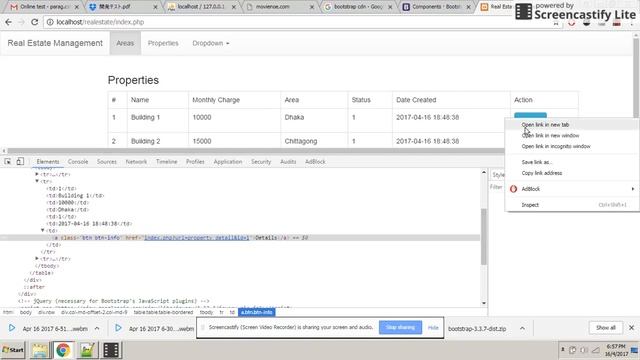Close the Gmail Online test tab
The height and width of the screenshot is (360, 640).
(76, 7)
